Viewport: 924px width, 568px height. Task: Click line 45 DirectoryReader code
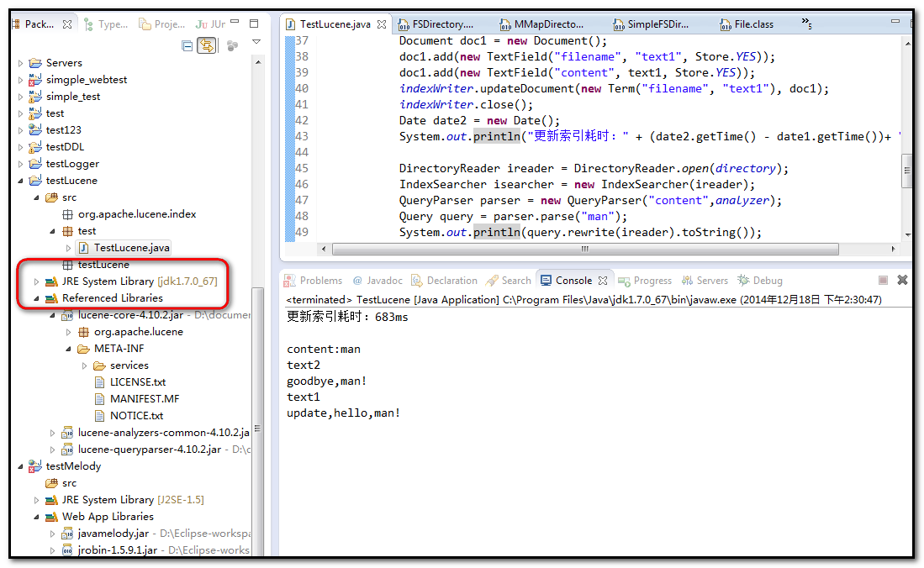point(593,169)
